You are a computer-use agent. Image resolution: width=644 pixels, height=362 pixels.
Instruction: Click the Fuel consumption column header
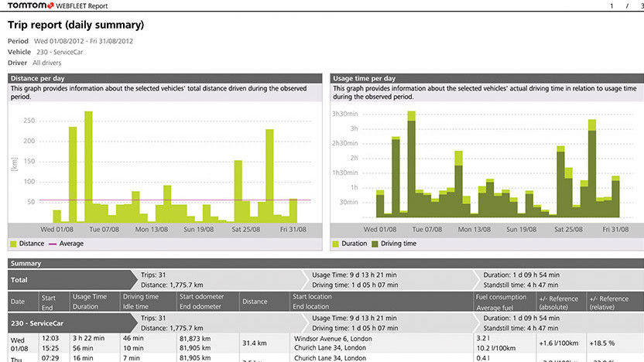pyautogui.click(x=502, y=297)
